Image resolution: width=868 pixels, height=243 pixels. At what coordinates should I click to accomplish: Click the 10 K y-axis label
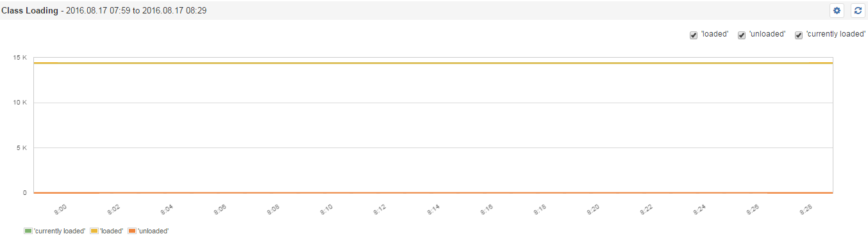pos(20,103)
